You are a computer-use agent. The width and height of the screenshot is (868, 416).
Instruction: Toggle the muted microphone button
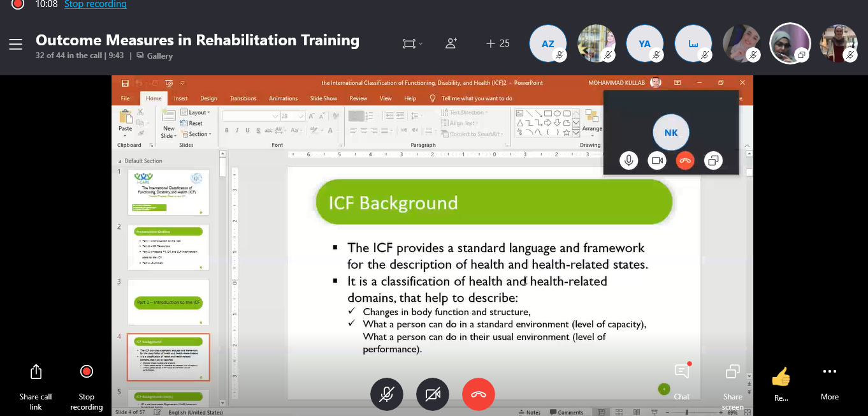(x=386, y=394)
